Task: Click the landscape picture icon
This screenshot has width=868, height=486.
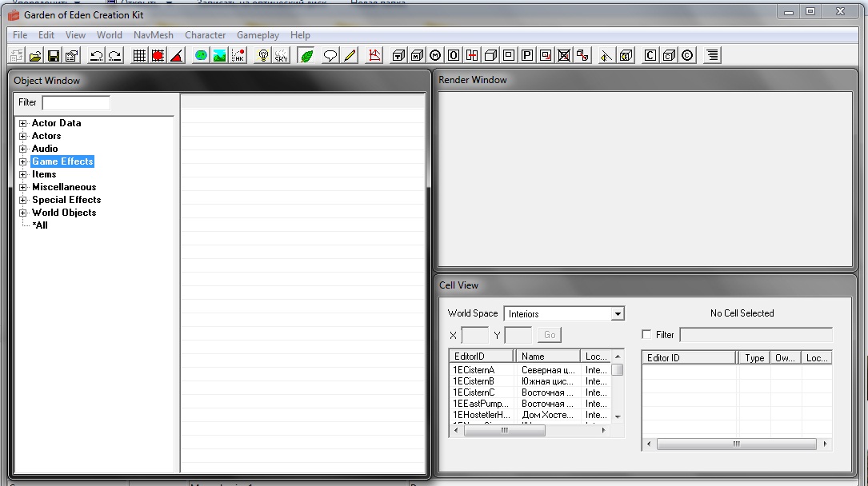Action: 220,55
